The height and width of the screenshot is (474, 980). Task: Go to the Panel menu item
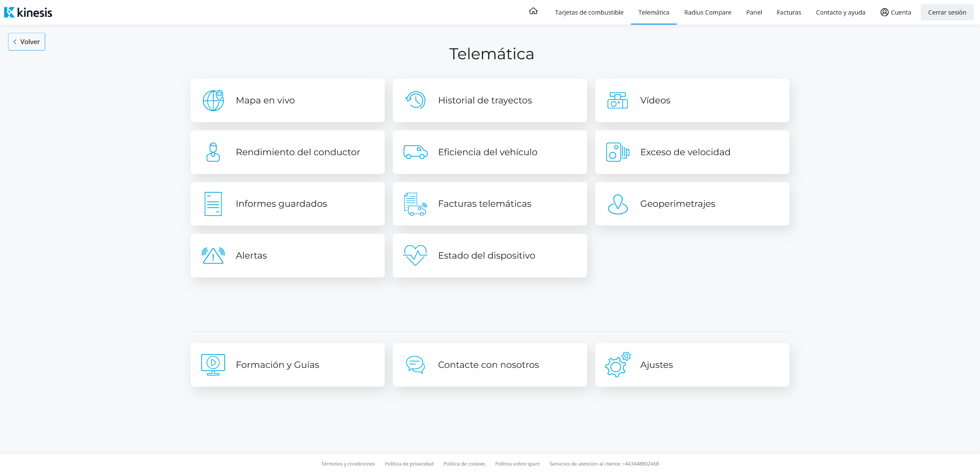click(x=754, y=12)
